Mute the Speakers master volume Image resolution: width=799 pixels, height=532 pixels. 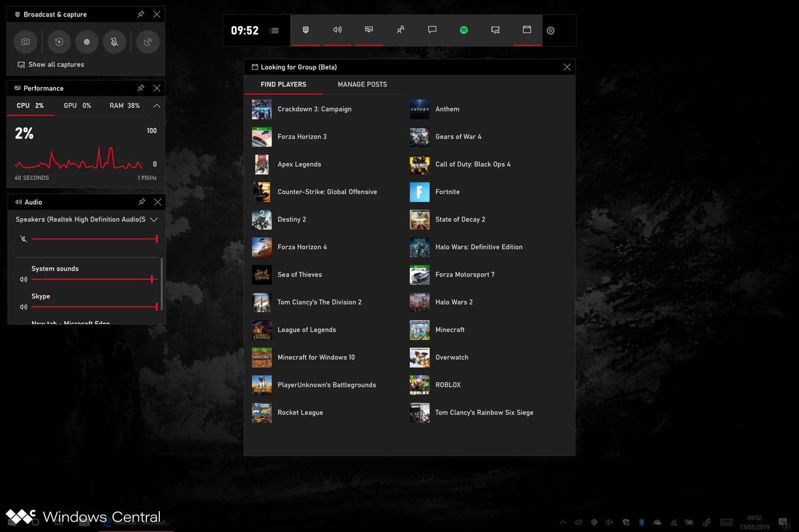tap(23, 239)
